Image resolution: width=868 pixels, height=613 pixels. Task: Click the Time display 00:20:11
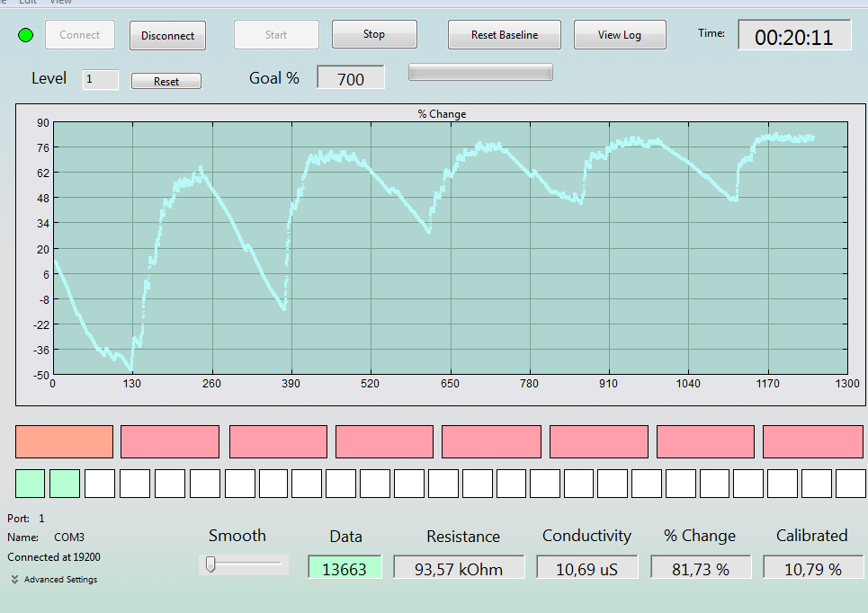click(x=794, y=35)
